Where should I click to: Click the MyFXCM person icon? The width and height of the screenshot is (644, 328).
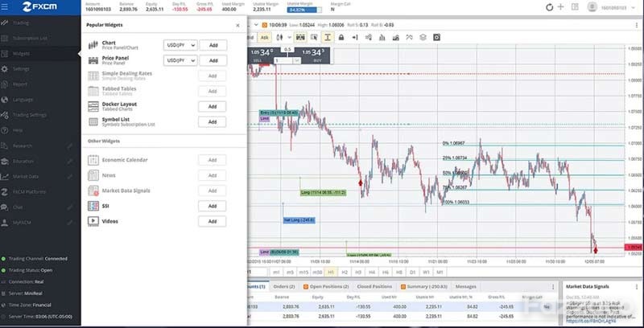point(5,223)
